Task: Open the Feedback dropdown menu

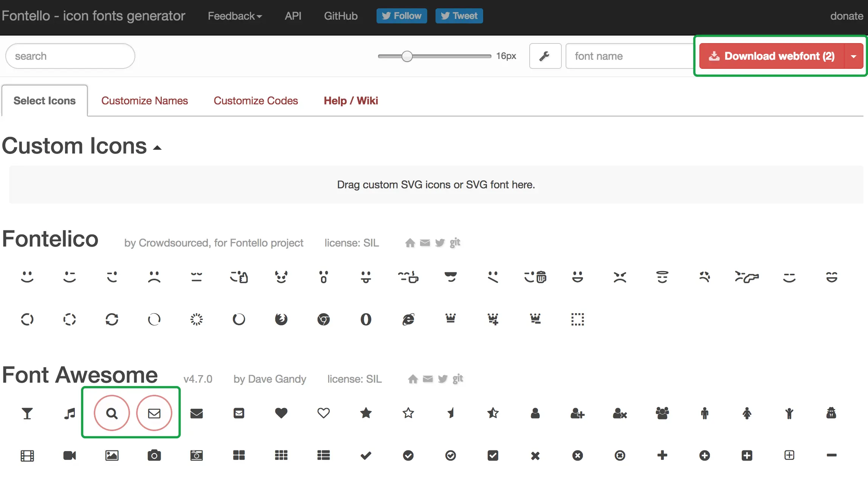Action: click(x=235, y=16)
